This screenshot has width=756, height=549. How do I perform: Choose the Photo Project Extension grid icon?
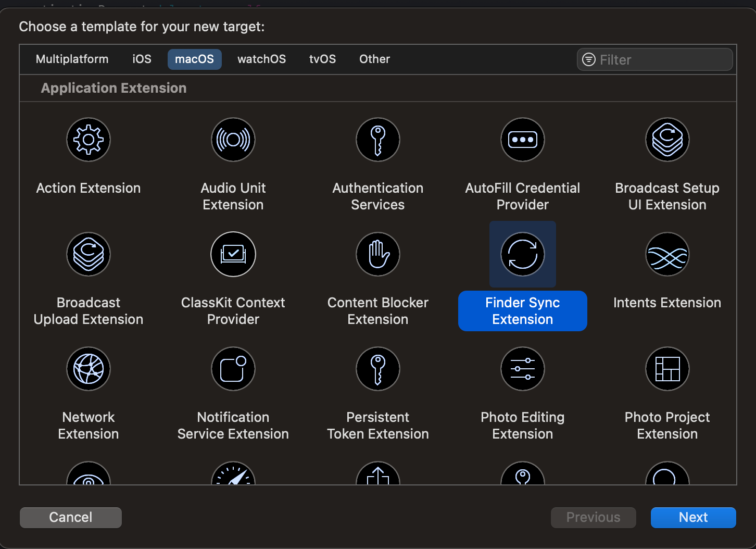[x=667, y=369]
